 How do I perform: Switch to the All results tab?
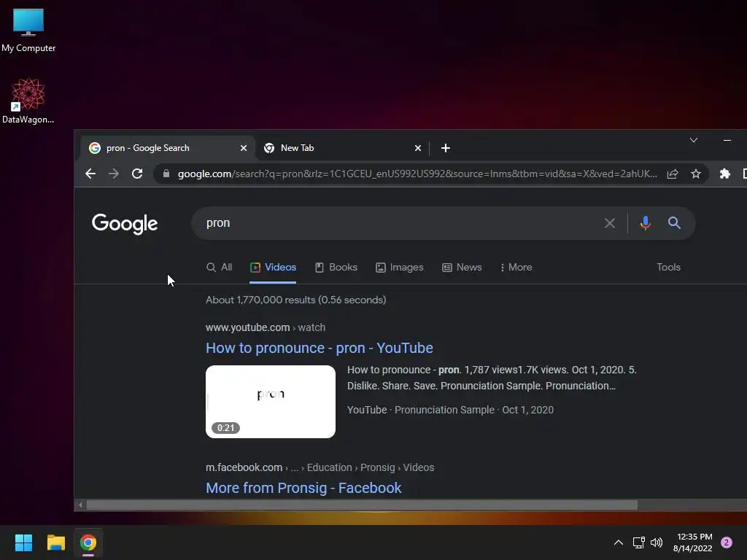point(219,267)
